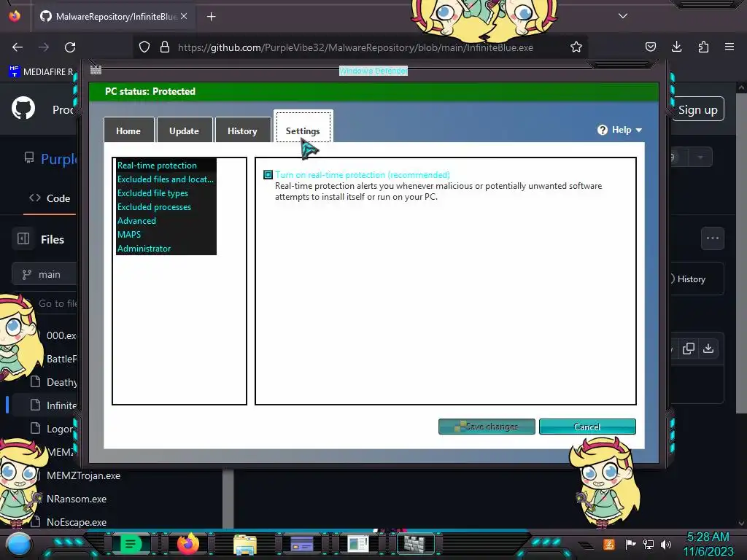Open the Start orb button
Viewport: 747px width, 560px height.
[18, 545]
